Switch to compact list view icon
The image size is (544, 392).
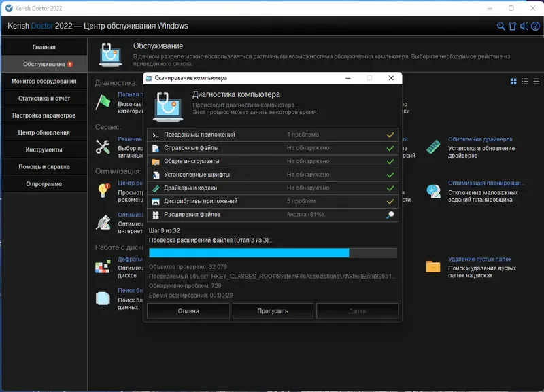pyautogui.click(x=537, y=82)
